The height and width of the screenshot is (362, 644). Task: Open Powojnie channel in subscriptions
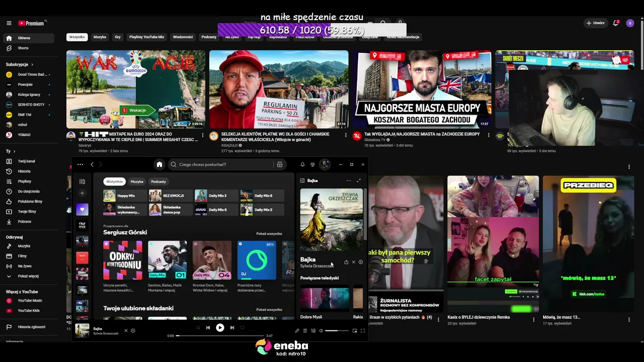tap(28, 84)
